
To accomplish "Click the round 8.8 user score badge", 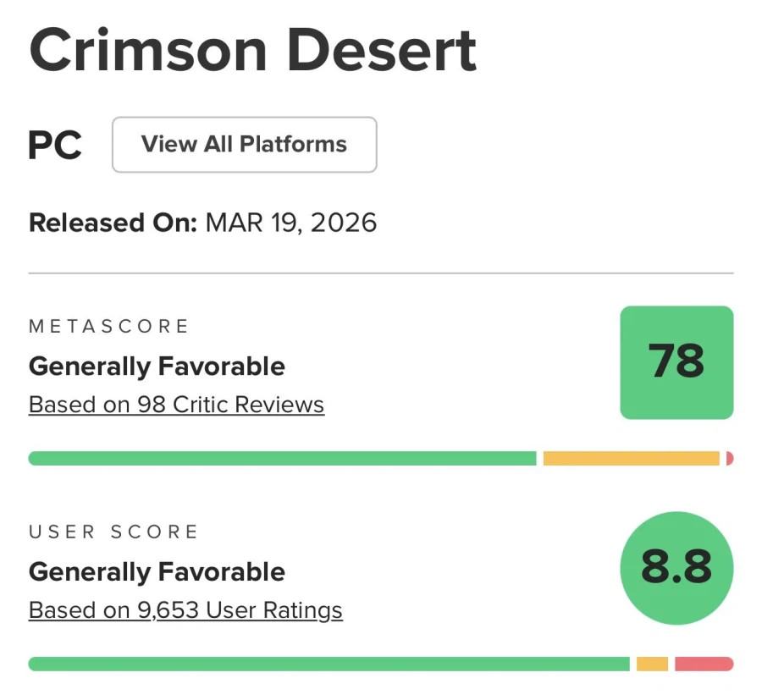I will pyautogui.click(x=676, y=568).
